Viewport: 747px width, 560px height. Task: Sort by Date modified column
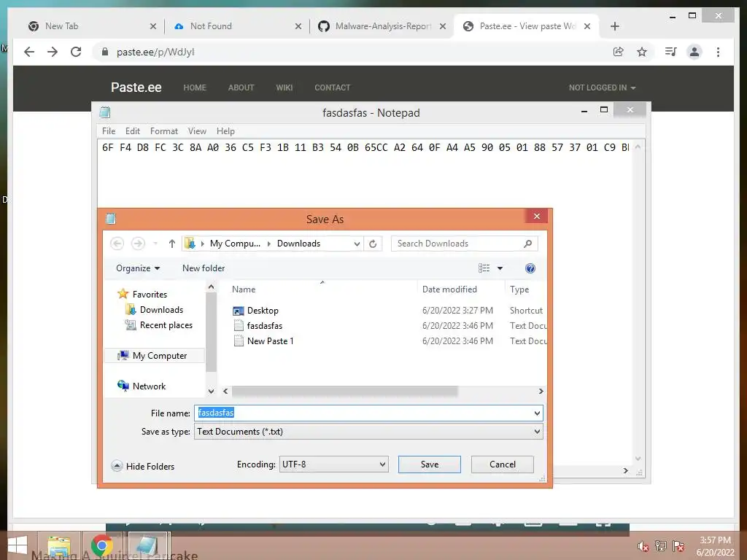pyautogui.click(x=449, y=289)
